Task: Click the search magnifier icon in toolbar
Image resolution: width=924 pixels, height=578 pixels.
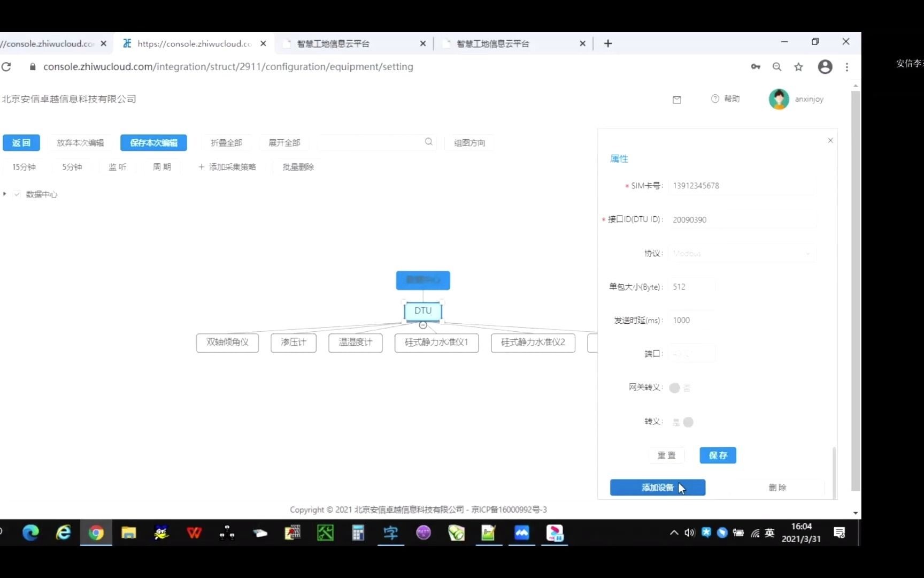Action: click(429, 142)
